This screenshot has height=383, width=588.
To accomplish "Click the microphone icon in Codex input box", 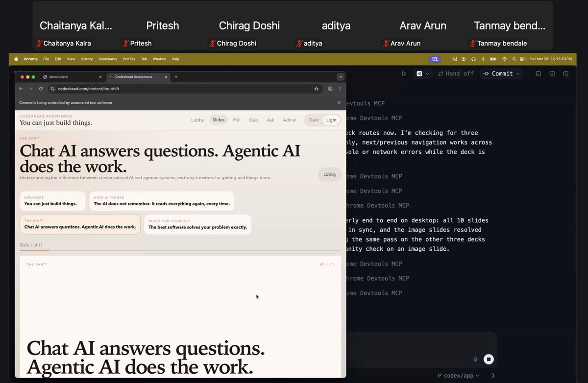I will 475,359.
